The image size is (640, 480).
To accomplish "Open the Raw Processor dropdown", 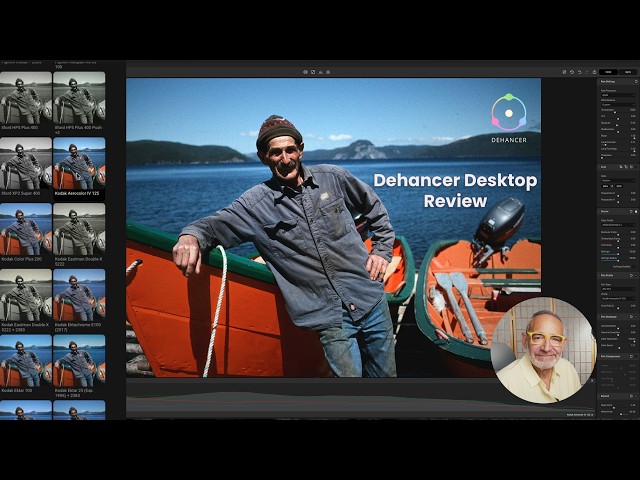I will tap(618, 95).
